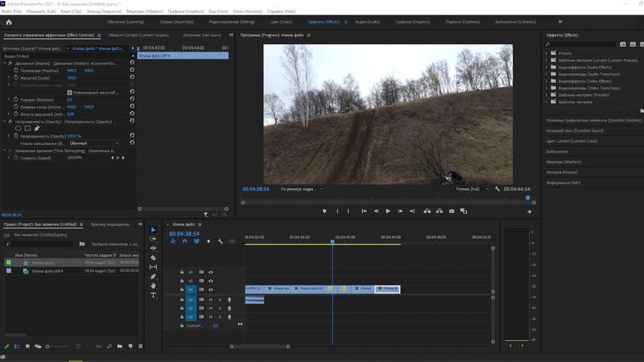The image size is (644, 362).
Task: Switch Project panel to list view
Action: 17,347
